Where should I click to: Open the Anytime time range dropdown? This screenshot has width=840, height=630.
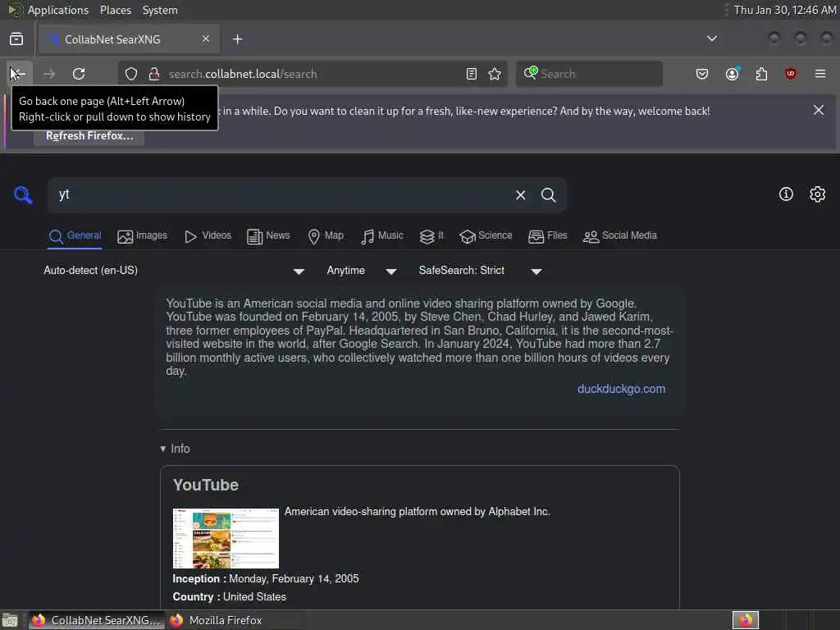[x=362, y=271]
